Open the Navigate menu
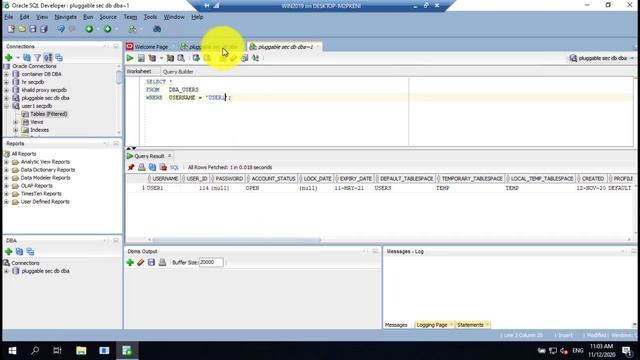This screenshot has height=360, width=640. tap(65, 17)
